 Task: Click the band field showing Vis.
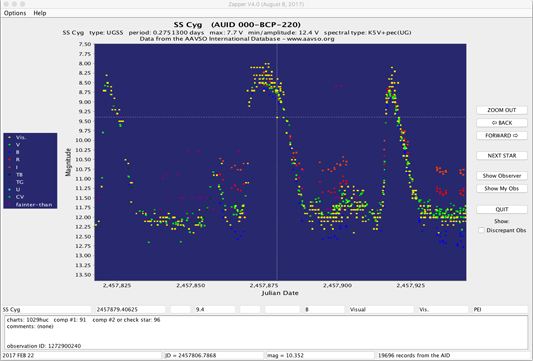point(443,309)
